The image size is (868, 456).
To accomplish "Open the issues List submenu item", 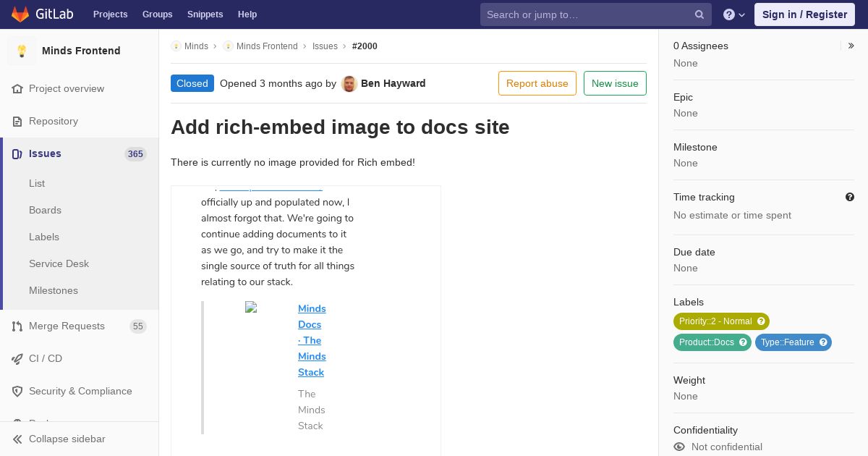I will click(37, 183).
